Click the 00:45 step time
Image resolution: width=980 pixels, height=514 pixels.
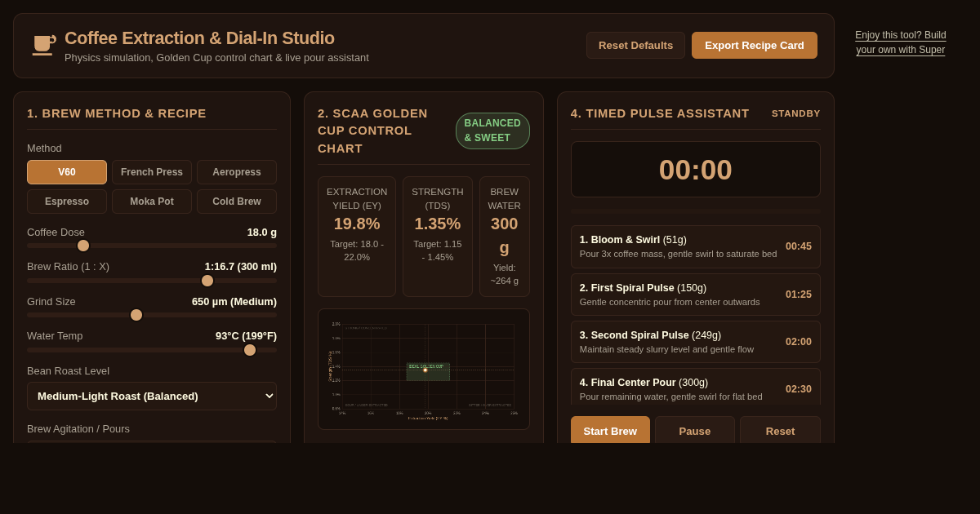(799, 246)
